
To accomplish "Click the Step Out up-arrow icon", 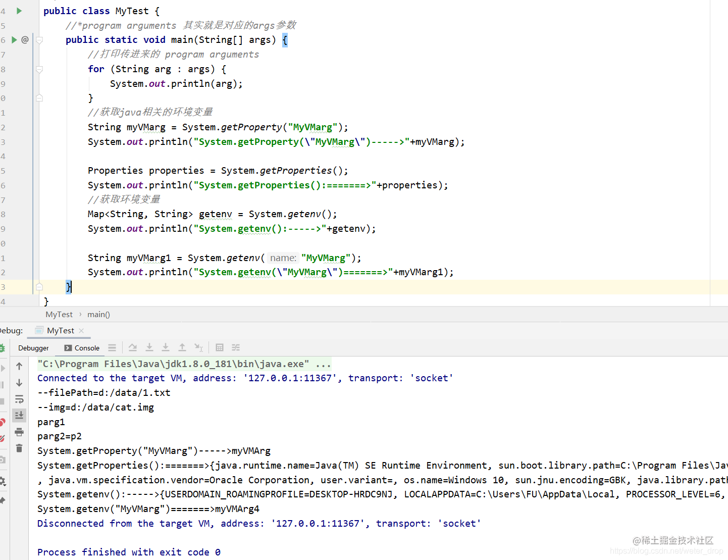I will (x=182, y=347).
